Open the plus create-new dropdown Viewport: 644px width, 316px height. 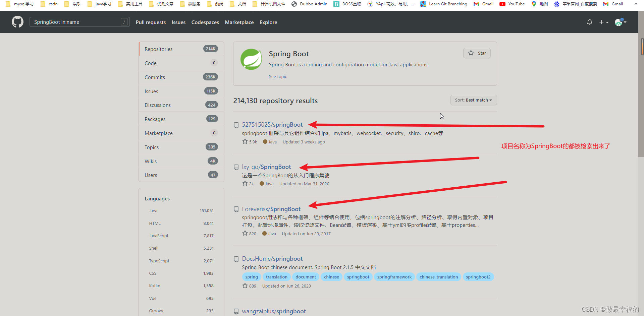coord(604,22)
